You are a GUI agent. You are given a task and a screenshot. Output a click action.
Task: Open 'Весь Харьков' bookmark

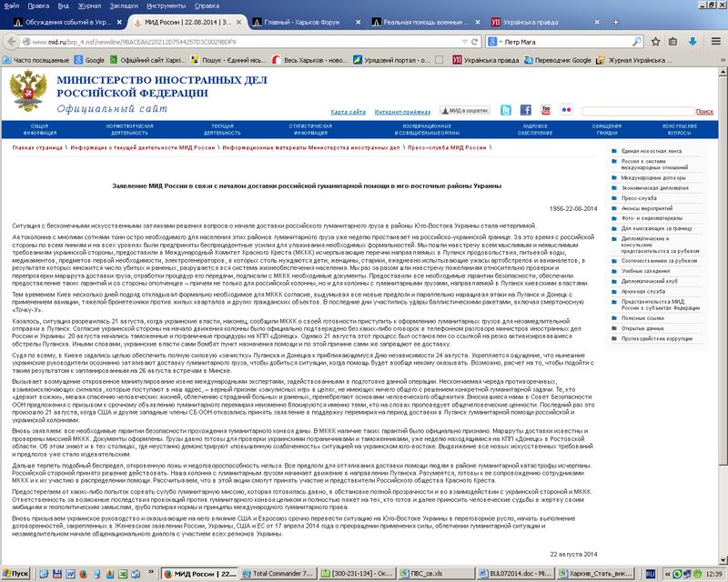click(309, 60)
